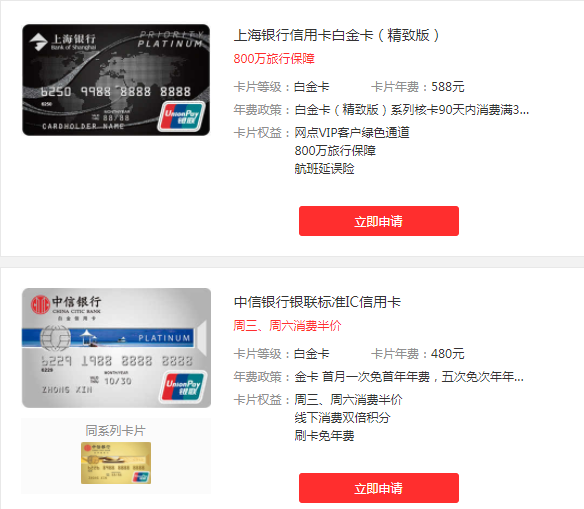The image size is (584, 509).
Task: Apply for Shanghai Bank card with 立即申请
Action: 379,221
